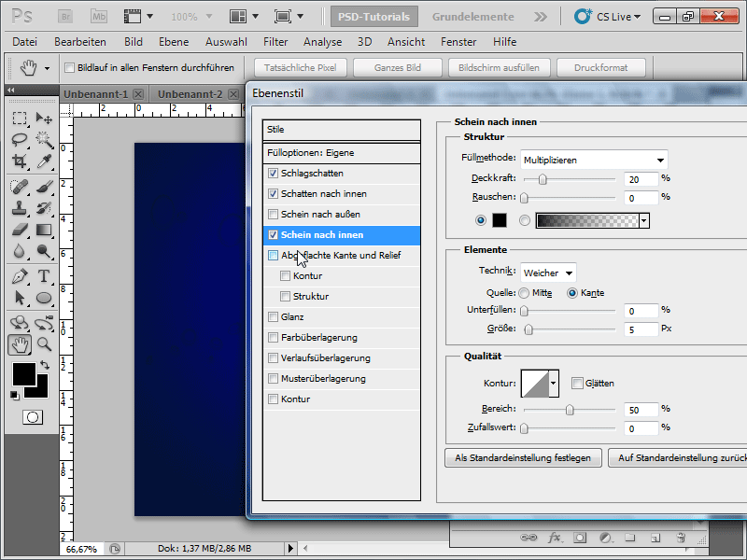The height and width of the screenshot is (560, 747).
Task: Enable Farbüberlagerung checkbox
Action: tap(273, 337)
